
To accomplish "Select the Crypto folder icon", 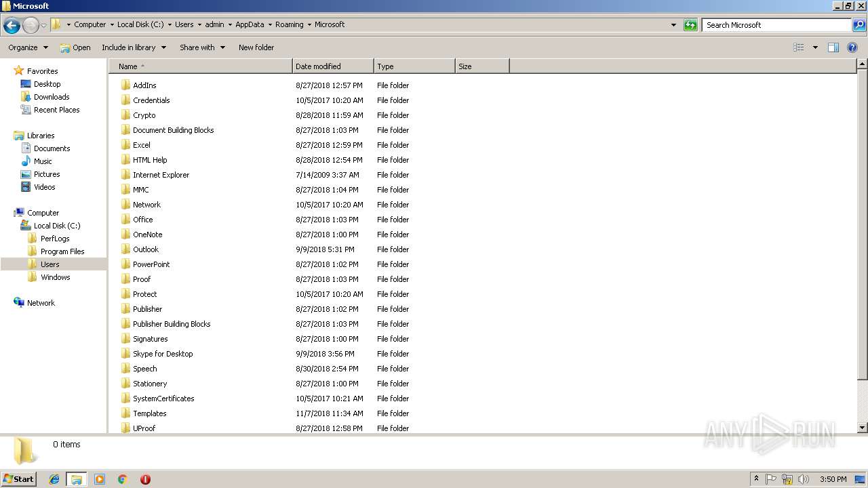I will click(125, 115).
